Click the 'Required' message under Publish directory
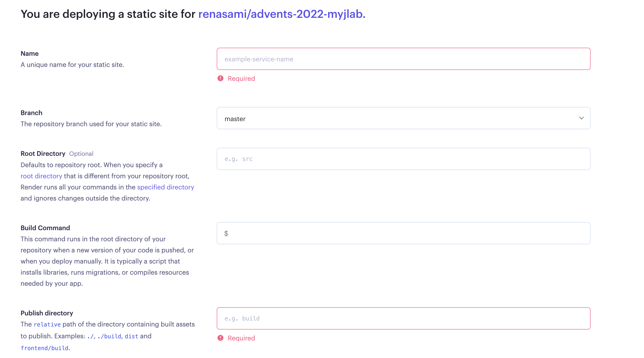Image resolution: width=644 pixels, height=358 pixels. [241, 338]
